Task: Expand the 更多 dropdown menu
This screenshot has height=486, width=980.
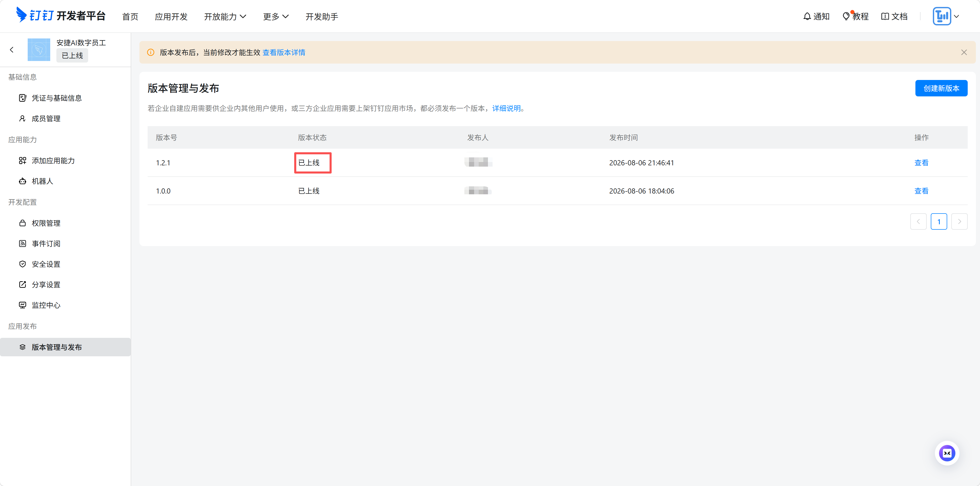Action: point(276,16)
